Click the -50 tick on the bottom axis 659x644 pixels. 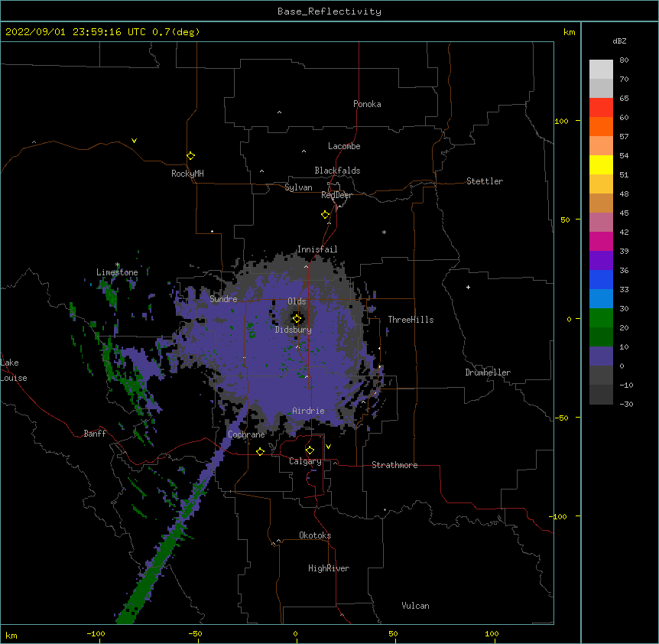click(x=195, y=633)
